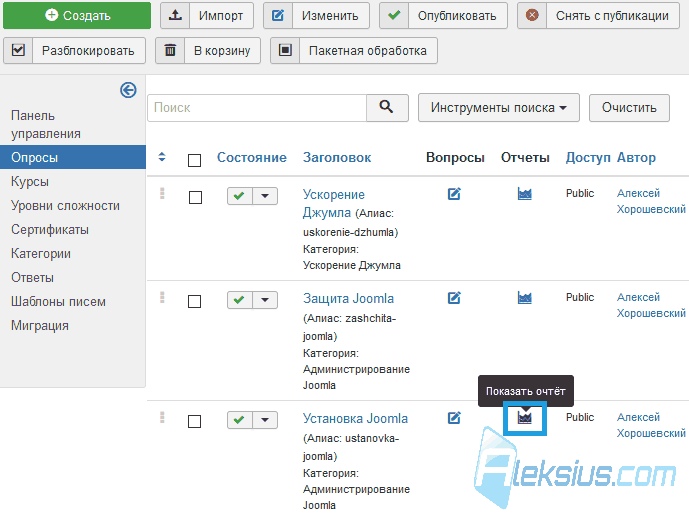The height and width of the screenshot is (520, 689).
Task: Open Пакетная обработка batch processing
Action: click(354, 51)
